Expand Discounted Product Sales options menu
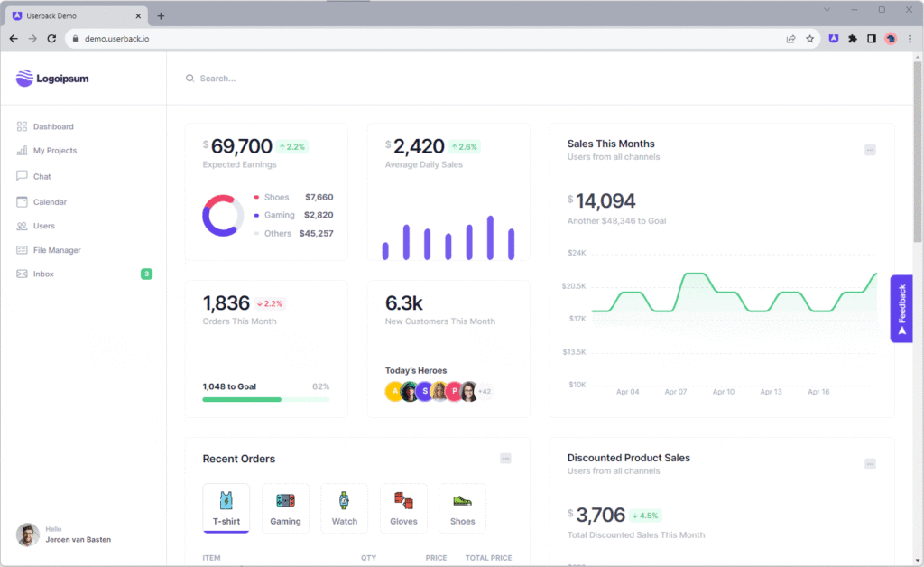Viewport: 924px width, 567px height. tap(870, 464)
